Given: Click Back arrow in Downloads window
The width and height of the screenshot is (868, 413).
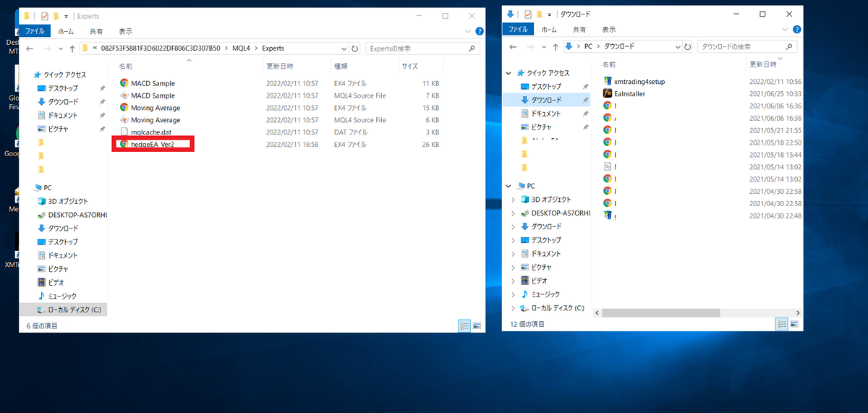Looking at the screenshot, I should 514,46.
